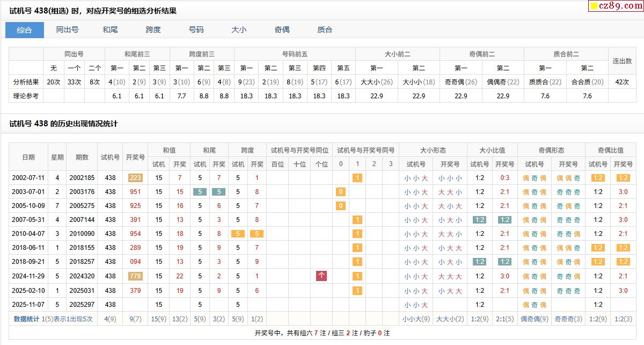Open the 大小 tab
The width and height of the screenshot is (644, 345).
tap(239, 30)
